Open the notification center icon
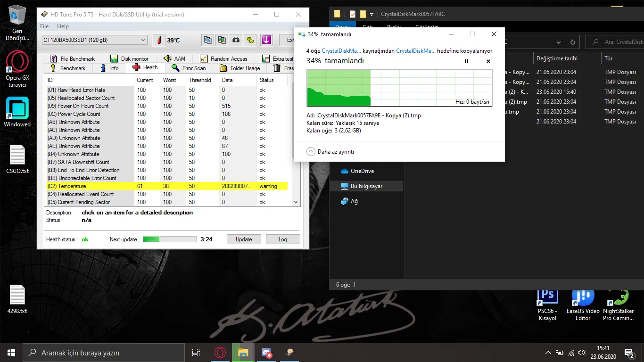The width and height of the screenshot is (644, 362). pos(629,353)
